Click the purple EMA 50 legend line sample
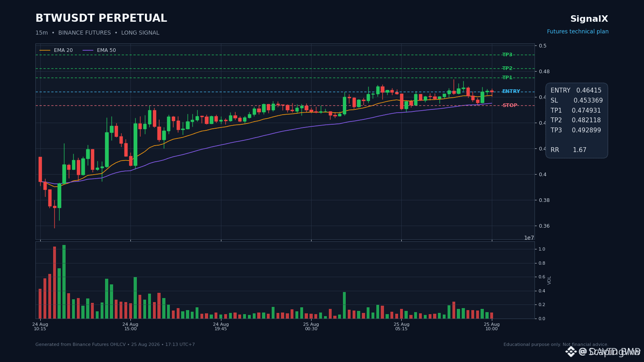The height and width of the screenshot is (362, 644). click(88, 50)
